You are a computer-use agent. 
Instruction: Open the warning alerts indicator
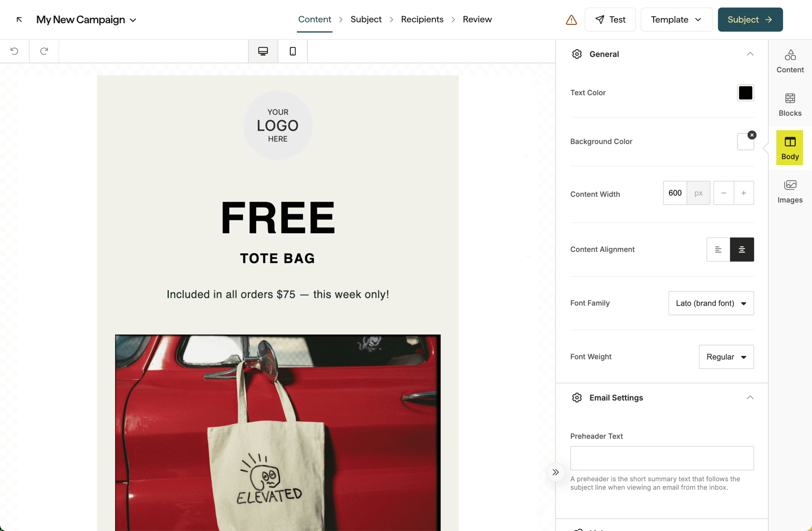click(571, 19)
